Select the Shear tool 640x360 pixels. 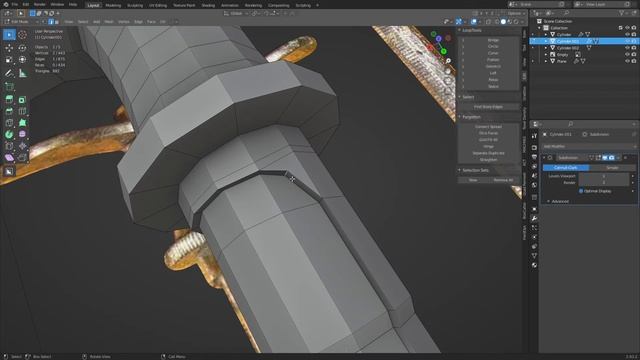(9, 158)
